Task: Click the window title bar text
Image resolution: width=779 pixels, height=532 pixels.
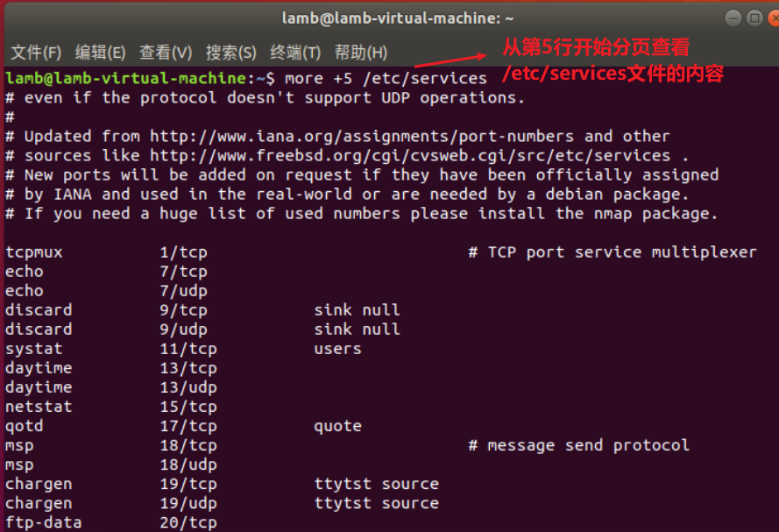Action: (398, 18)
